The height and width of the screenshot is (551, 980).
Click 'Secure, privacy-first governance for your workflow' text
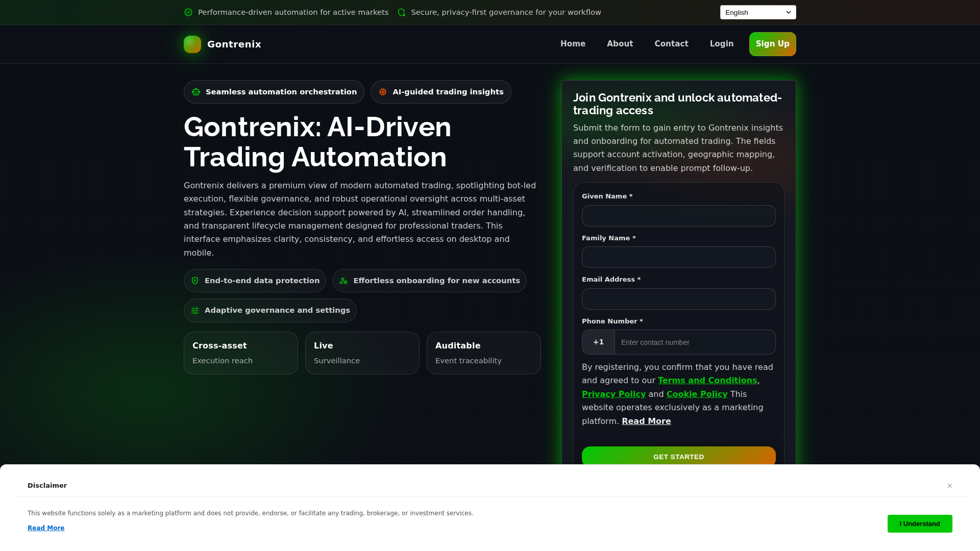click(506, 12)
